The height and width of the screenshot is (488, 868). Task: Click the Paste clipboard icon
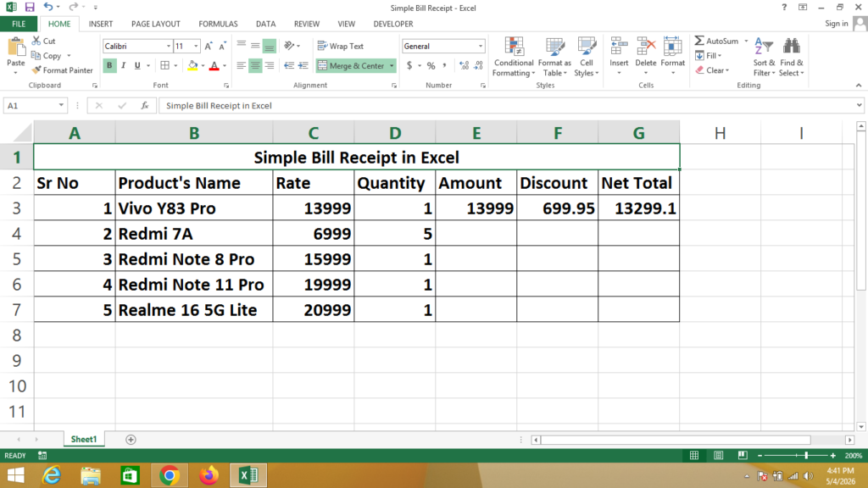tap(16, 47)
